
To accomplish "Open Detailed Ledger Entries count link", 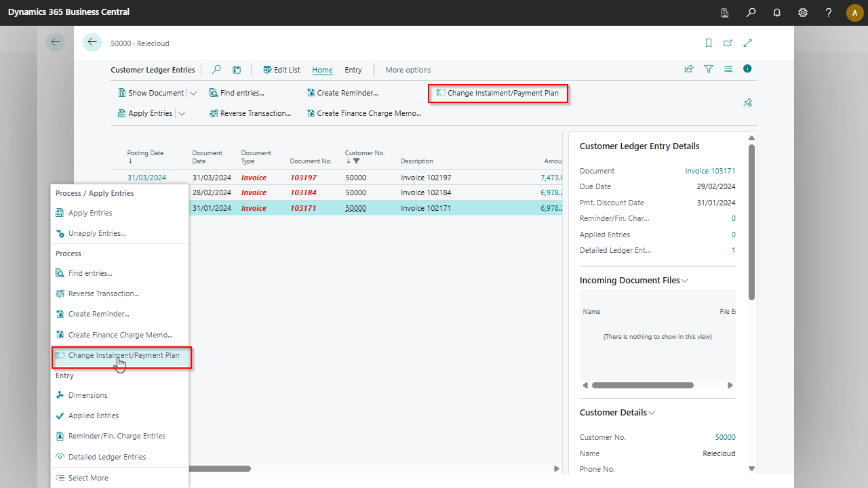I will click(733, 250).
